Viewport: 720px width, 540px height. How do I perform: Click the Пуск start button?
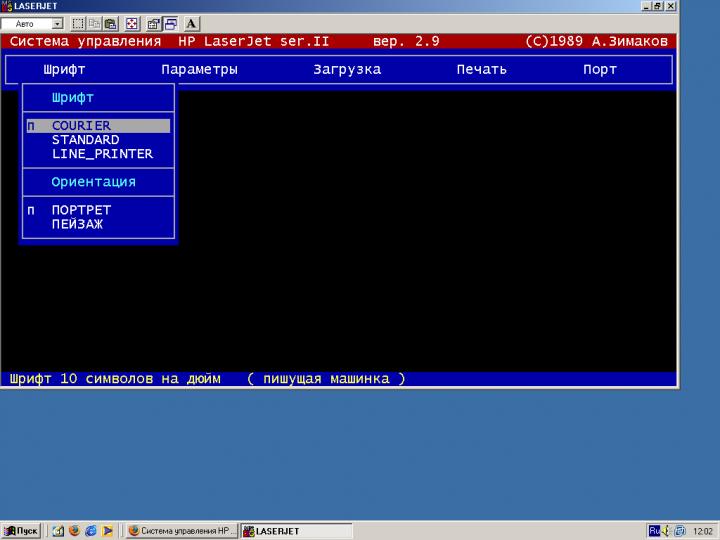[21, 530]
